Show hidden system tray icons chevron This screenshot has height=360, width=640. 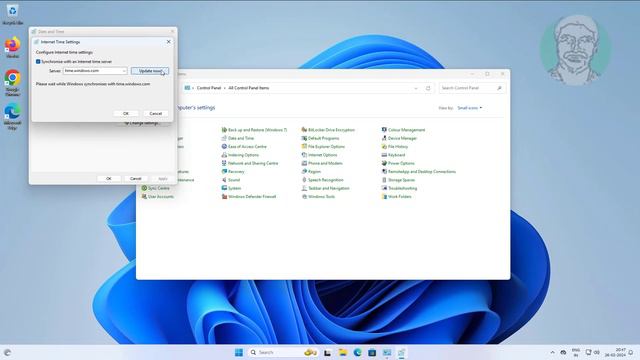[552, 352]
